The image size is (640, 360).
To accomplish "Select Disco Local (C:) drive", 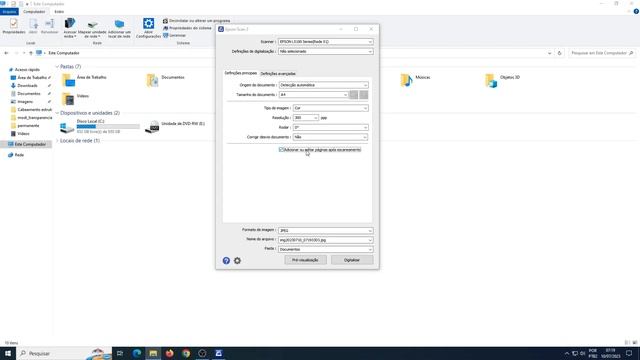I will click(100, 127).
